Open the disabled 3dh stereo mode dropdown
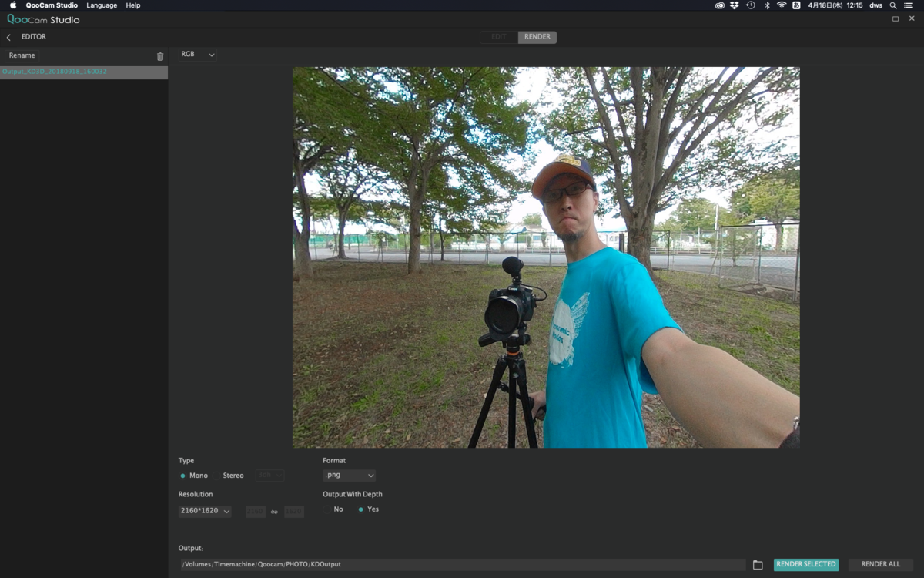 [x=269, y=476]
